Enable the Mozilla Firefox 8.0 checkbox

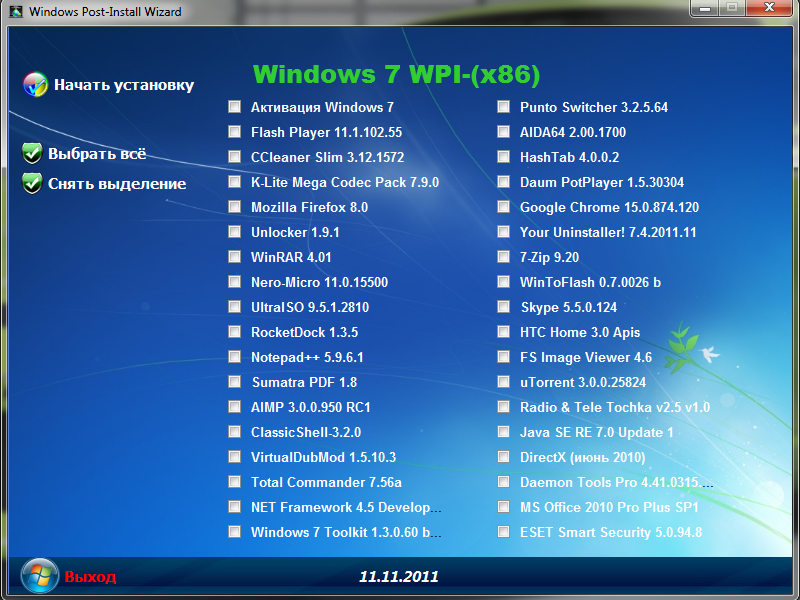pyautogui.click(x=234, y=207)
